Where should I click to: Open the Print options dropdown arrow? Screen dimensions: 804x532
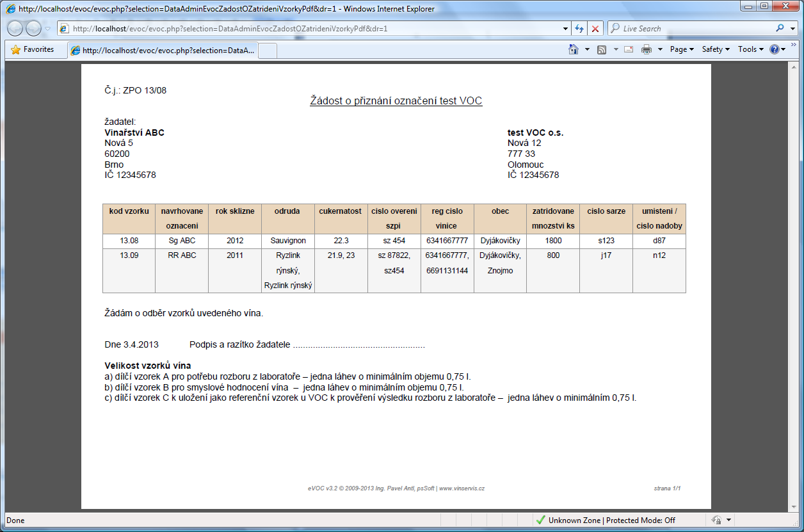(659, 49)
